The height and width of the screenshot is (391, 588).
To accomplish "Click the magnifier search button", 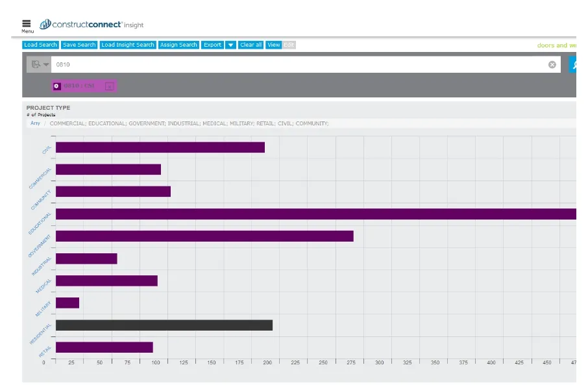I will point(572,64).
